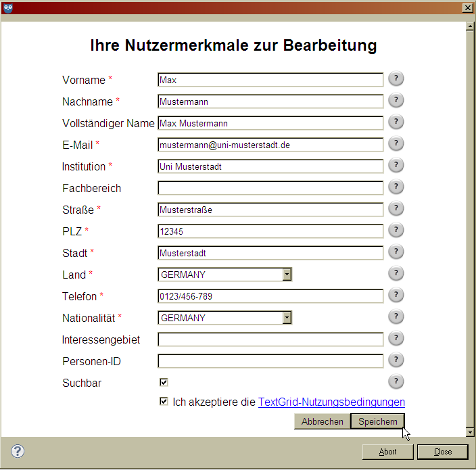Click the Abbrechen button
The height and width of the screenshot is (470, 476).
point(322,421)
